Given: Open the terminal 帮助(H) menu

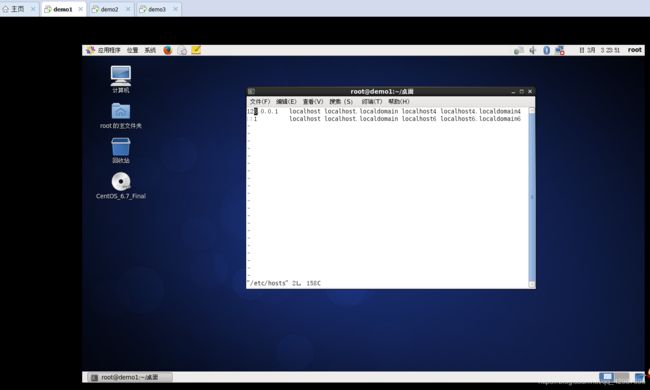Looking at the screenshot, I should tap(398, 102).
